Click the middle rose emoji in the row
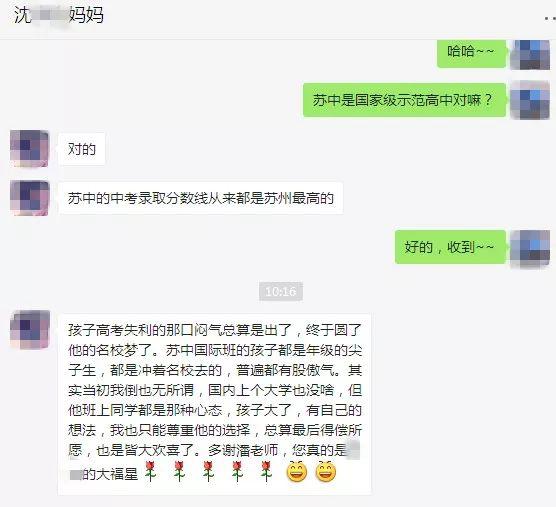 (208, 472)
